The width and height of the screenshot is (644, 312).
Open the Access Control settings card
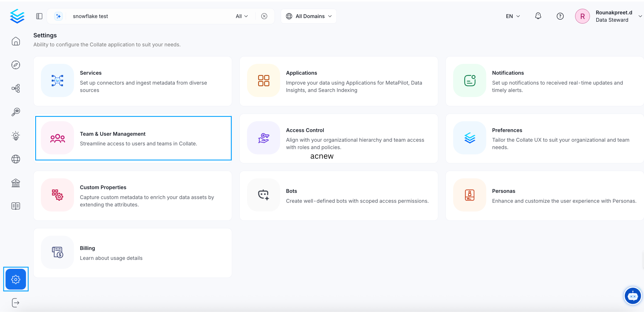click(339, 138)
